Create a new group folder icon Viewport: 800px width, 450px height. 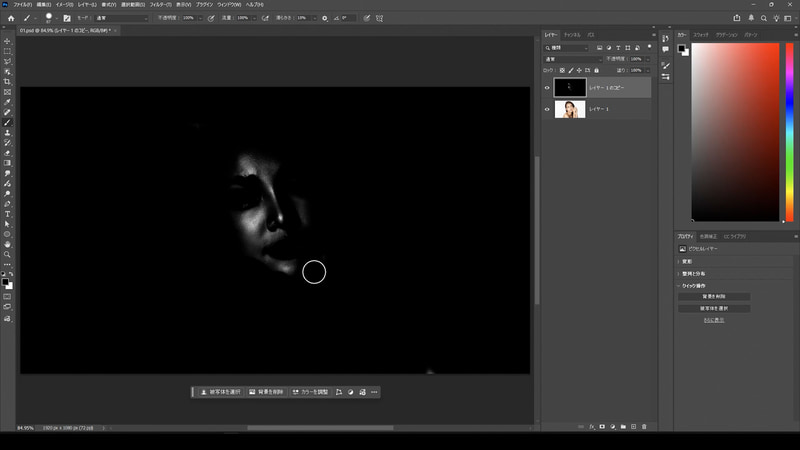pyautogui.click(x=623, y=427)
